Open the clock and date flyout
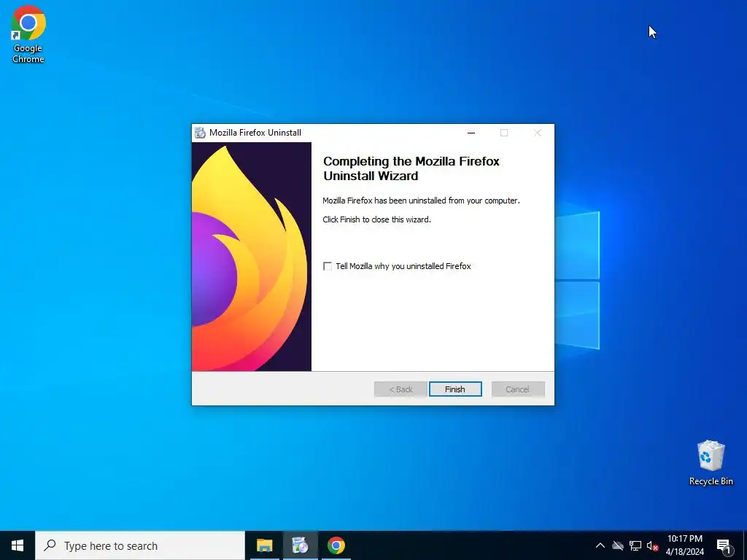747x560 pixels. click(684, 545)
